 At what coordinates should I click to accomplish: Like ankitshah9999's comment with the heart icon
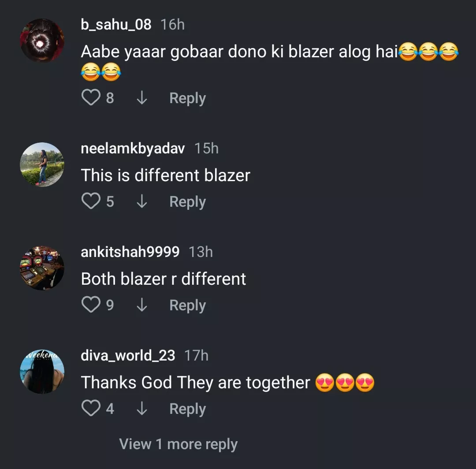click(91, 305)
